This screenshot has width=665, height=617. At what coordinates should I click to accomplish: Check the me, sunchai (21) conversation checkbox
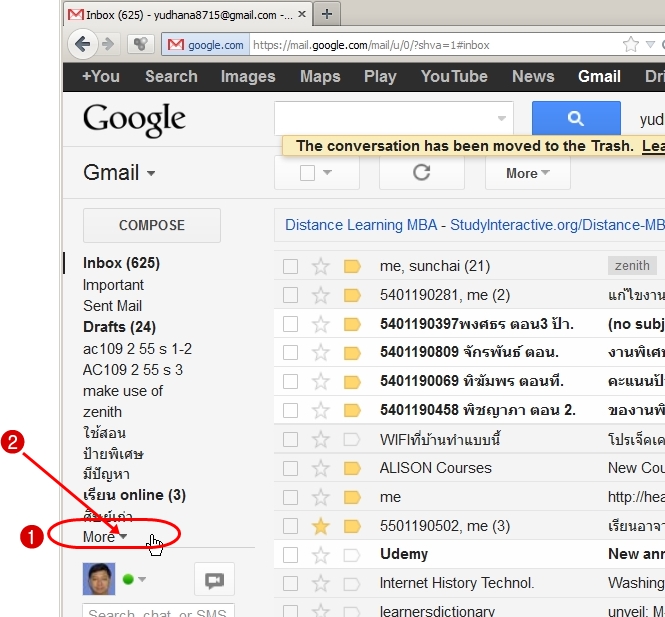(291, 266)
